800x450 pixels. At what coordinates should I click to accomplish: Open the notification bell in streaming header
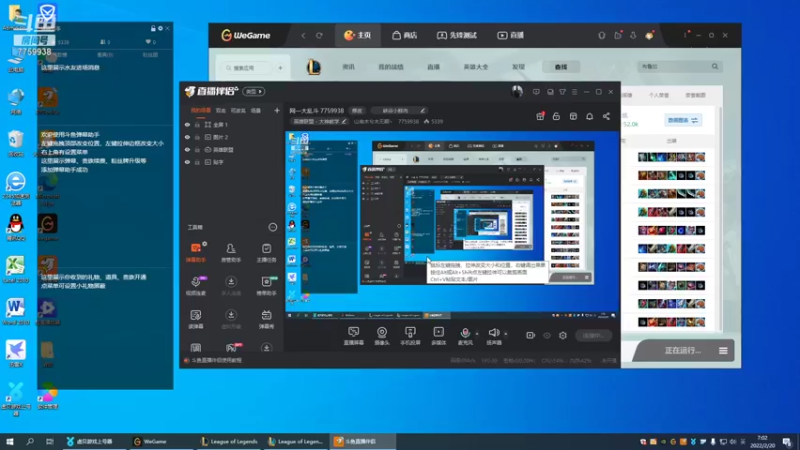pyautogui.click(x=589, y=116)
